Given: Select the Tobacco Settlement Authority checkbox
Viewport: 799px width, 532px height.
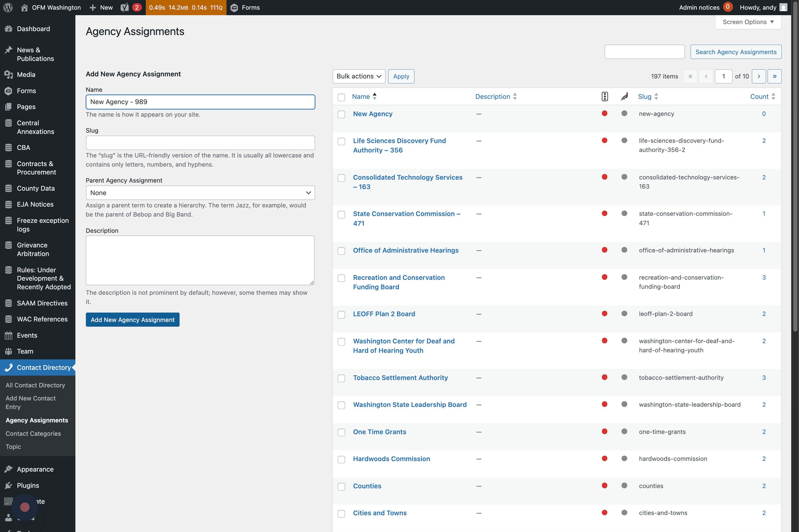Looking at the screenshot, I should 341,378.
